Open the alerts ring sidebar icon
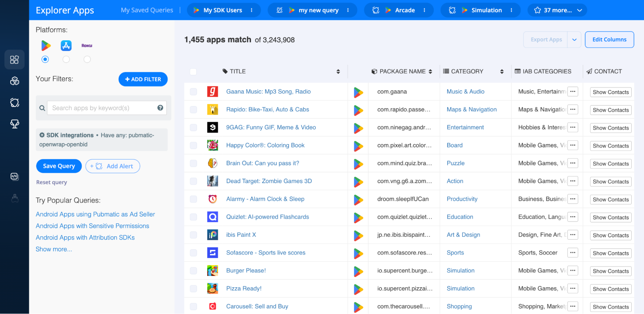This screenshot has width=644, height=314. point(14,103)
